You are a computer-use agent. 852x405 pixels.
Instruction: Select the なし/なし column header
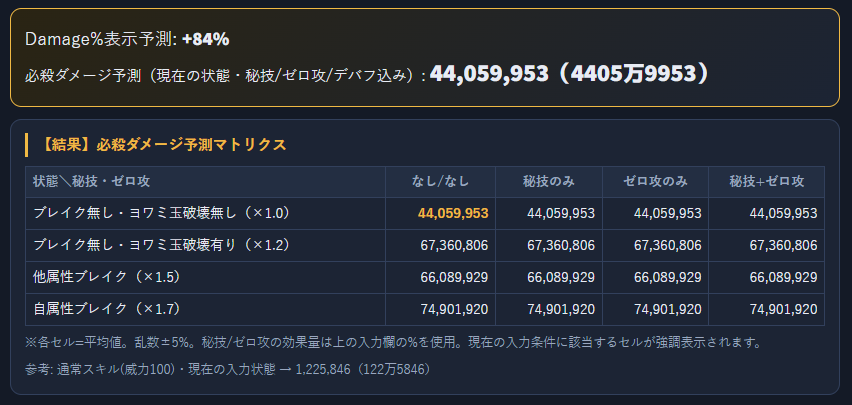(x=440, y=182)
